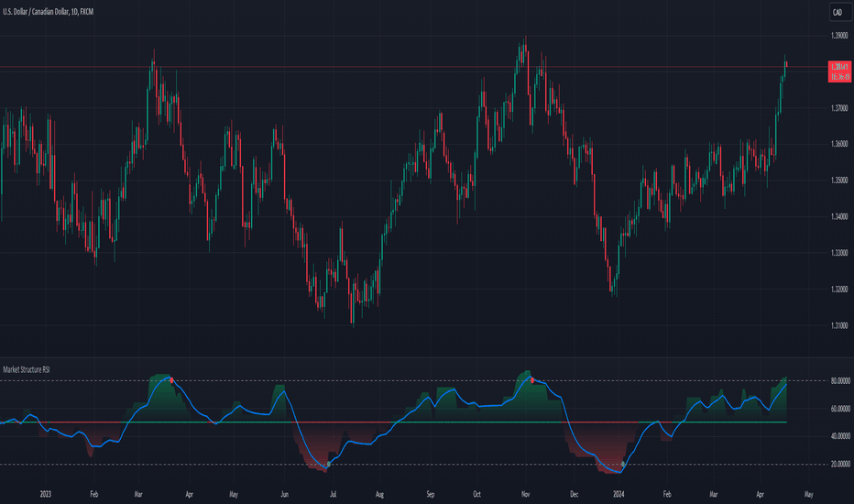Click the 1.35000 price axis label
The height and width of the screenshot is (504, 854).
(x=839, y=180)
